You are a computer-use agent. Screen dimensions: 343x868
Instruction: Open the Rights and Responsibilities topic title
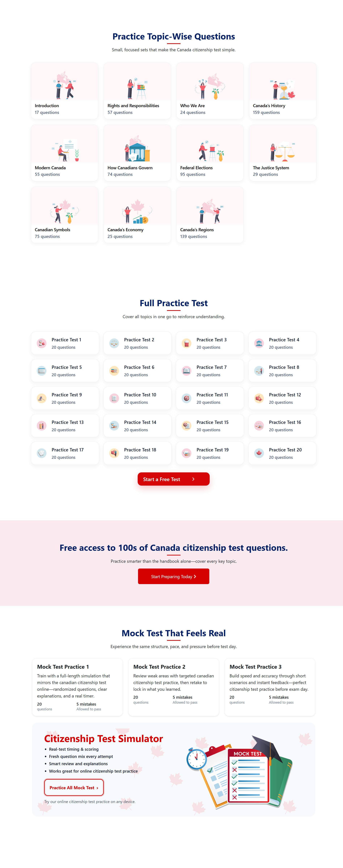tap(133, 106)
